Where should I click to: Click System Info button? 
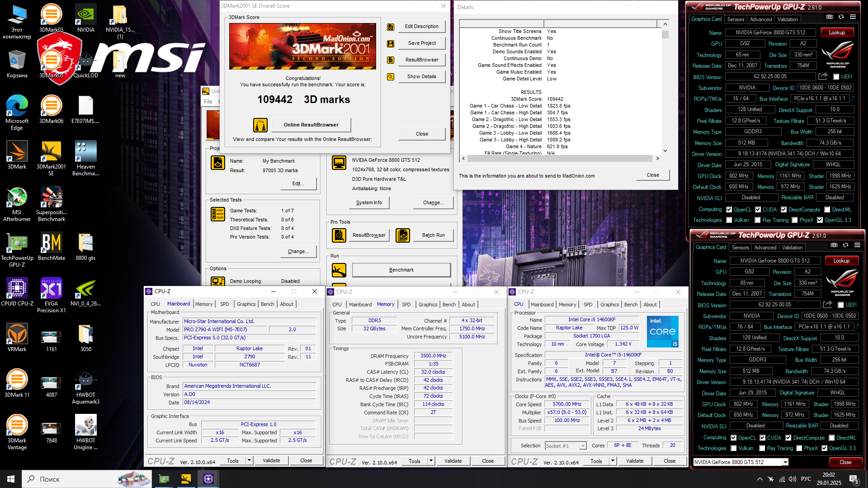(369, 203)
